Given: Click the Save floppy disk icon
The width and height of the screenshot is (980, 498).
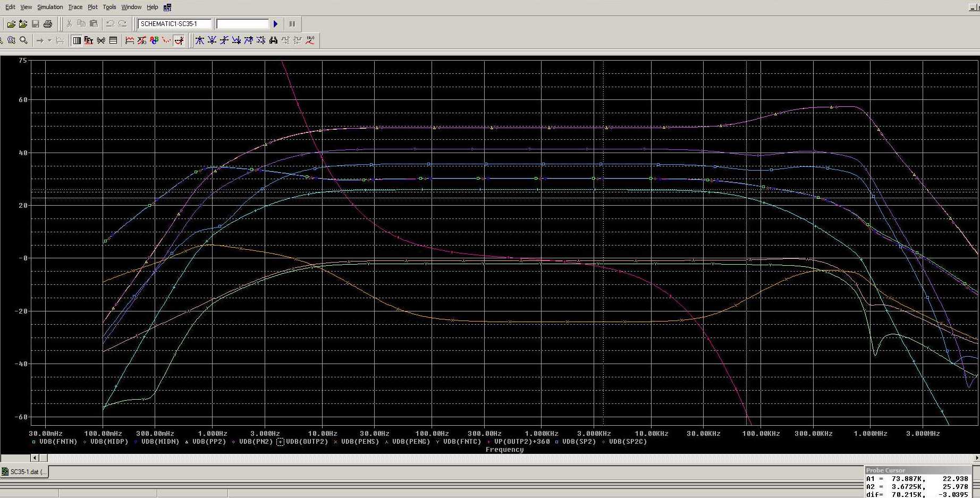Looking at the screenshot, I should click(35, 24).
